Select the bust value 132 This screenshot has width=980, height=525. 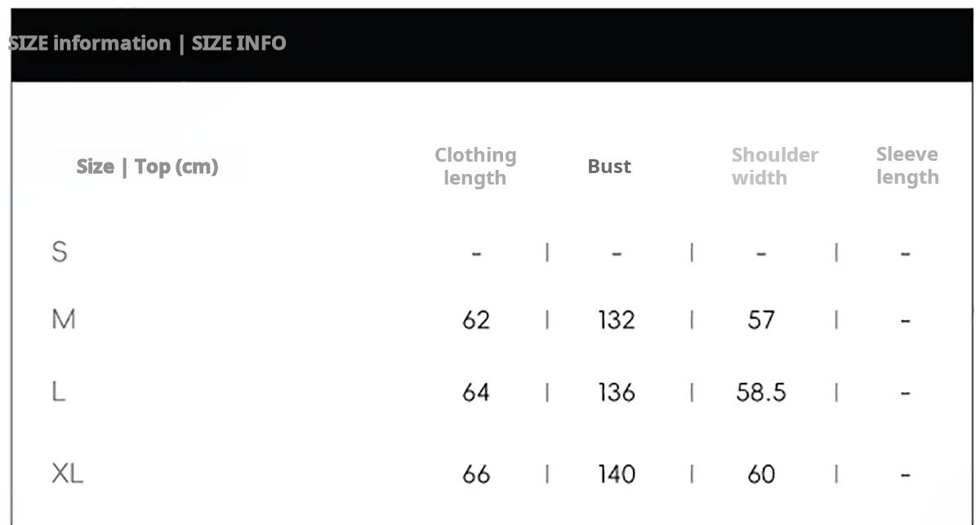(616, 320)
